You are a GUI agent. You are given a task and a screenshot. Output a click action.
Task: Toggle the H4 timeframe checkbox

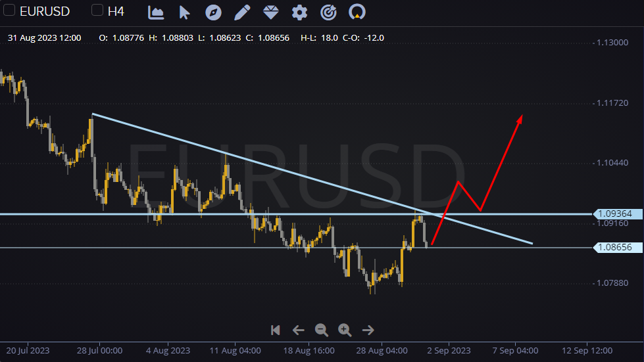[97, 10]
